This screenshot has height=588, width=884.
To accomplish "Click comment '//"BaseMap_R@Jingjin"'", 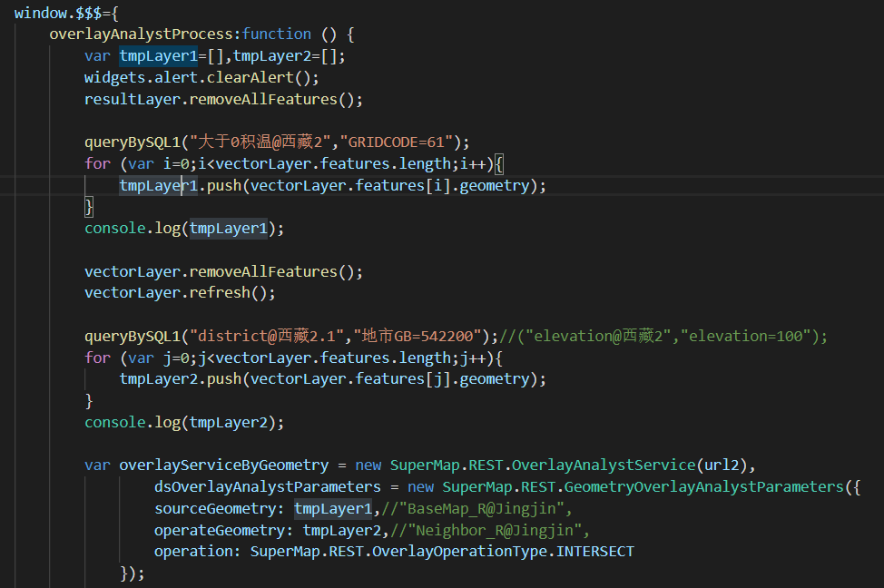I will (x=473, y=509).
